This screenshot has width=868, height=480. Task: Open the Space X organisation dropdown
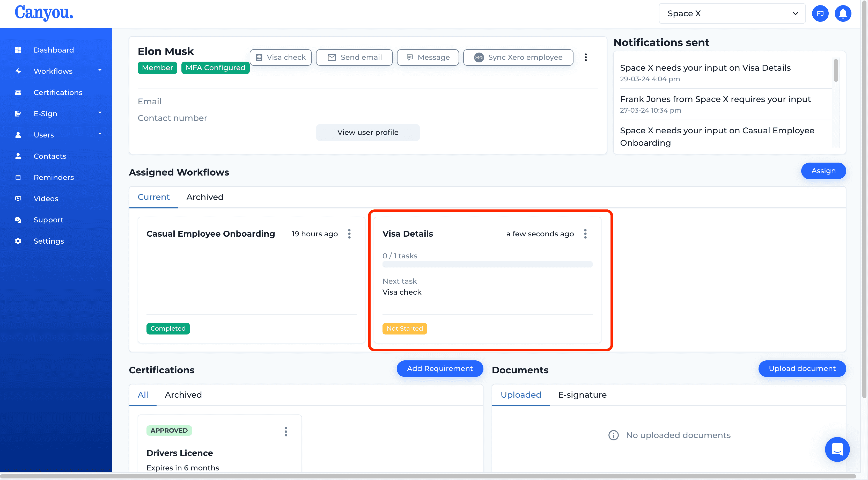tap(732, 13)
